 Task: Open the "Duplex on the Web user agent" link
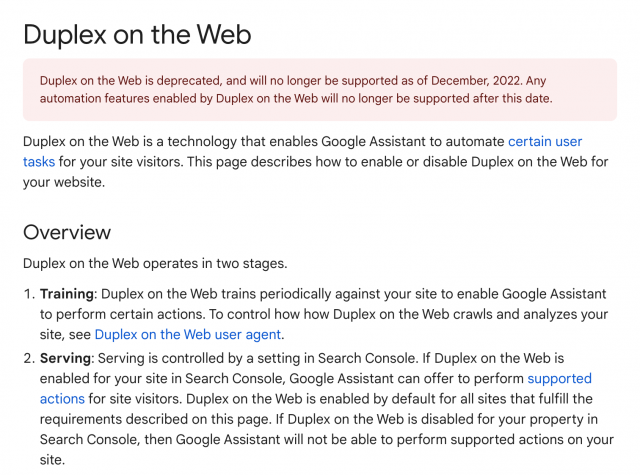(188, 334)
